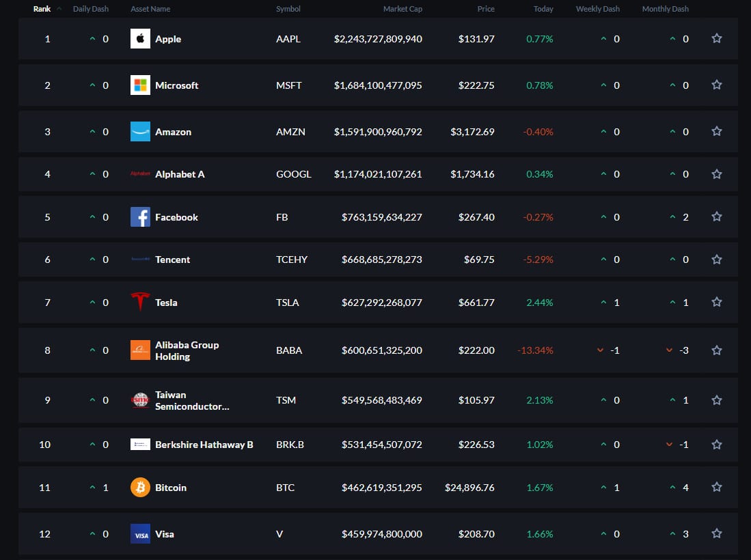Viewport: 751px width, 560px height.
Task: Toggle the favorite star for Alphabet A
Action: click(x=717, y=173)
